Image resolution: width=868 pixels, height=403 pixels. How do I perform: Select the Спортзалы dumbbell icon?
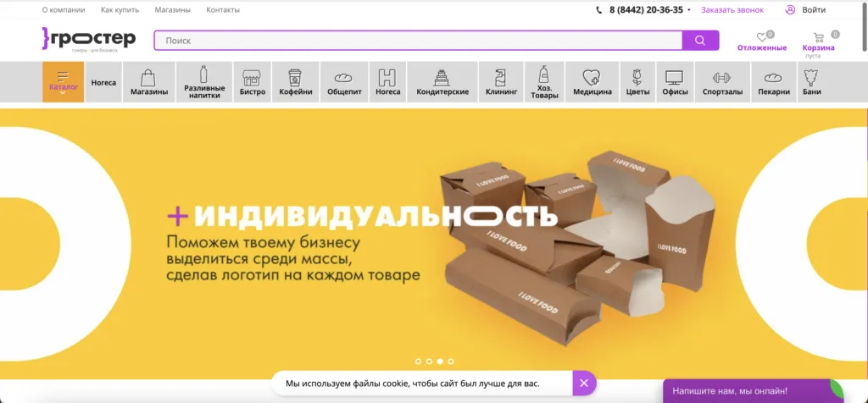click(722, 77)
